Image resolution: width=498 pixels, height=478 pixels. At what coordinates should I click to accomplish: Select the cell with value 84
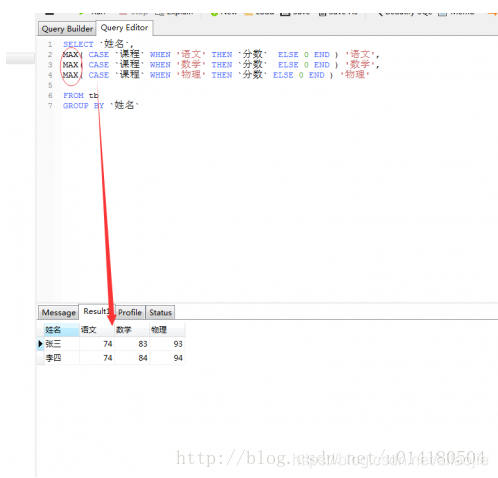[132, 358]
